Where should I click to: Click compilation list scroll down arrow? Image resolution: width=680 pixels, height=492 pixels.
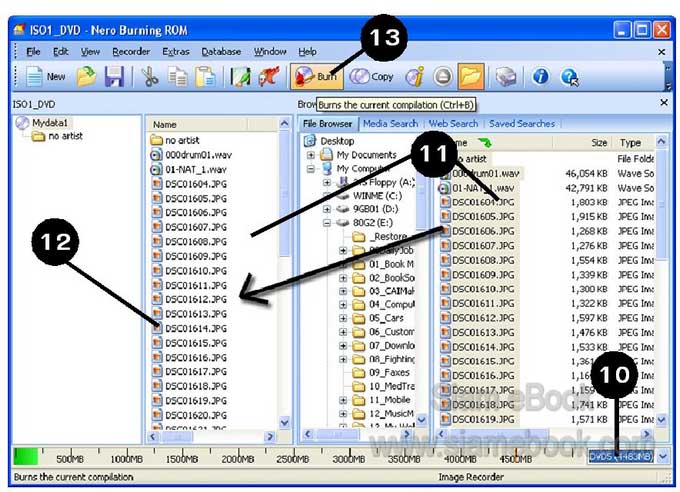click(x=284, y=422)
